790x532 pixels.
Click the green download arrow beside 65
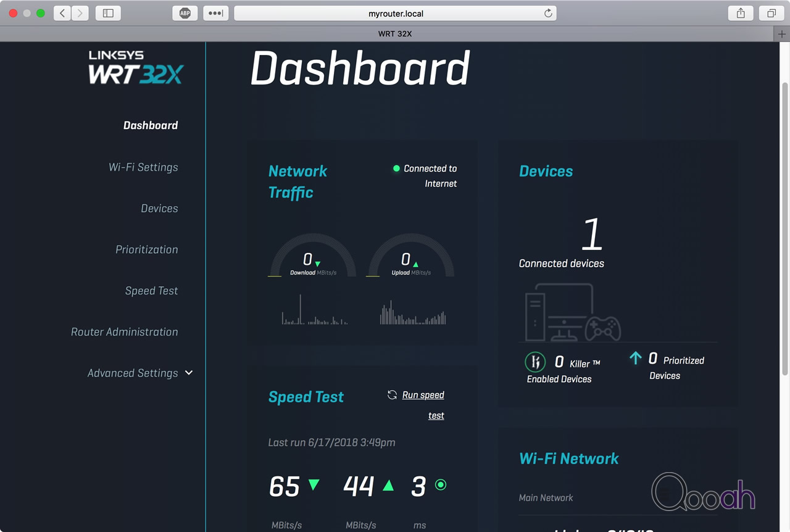tap(314, 484)
